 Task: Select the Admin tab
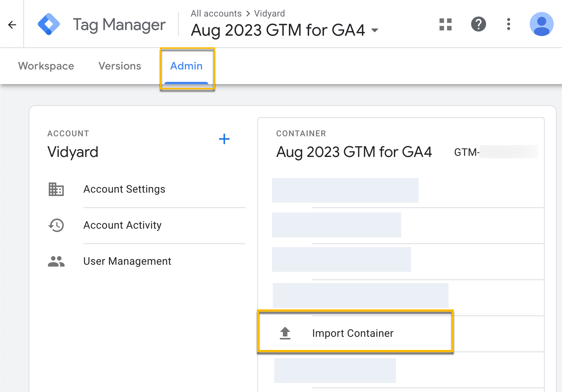[187, 66]
